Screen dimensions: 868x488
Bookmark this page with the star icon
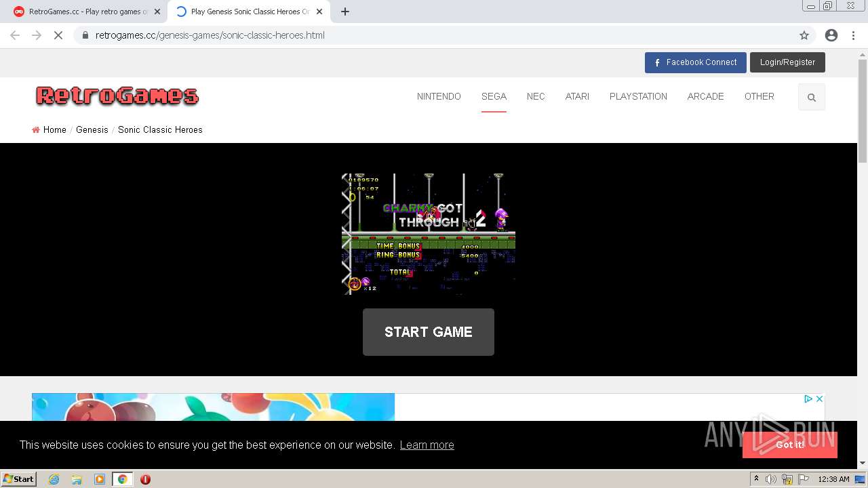(804, 35)
